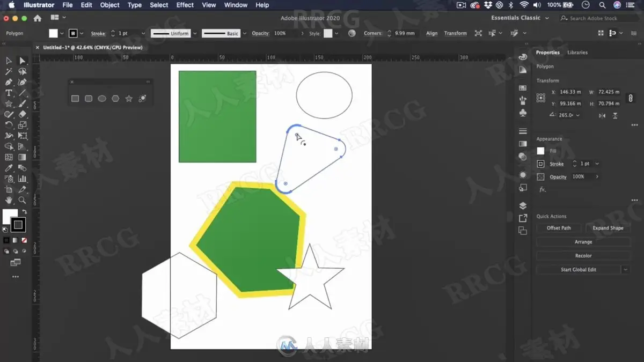The height and width of the screenshot is (362, 644).
Task: Choose reference point in Transform grid
Action: 541,98
